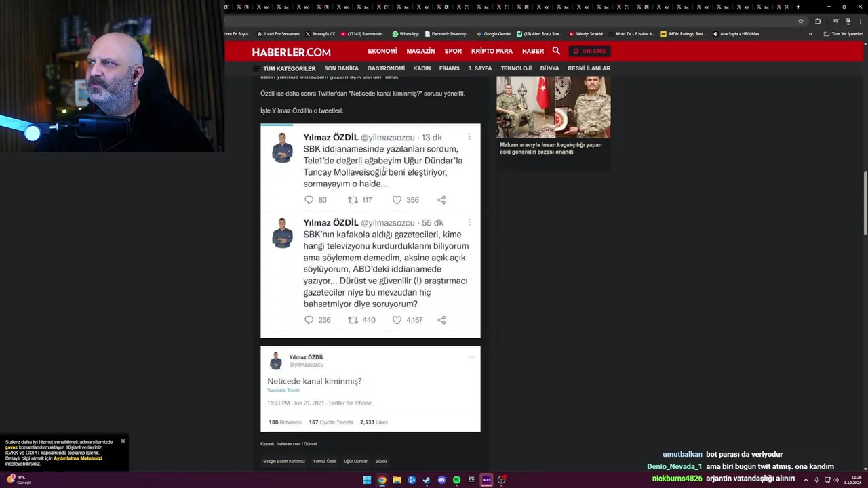868x488 pixels.
Task: Open the Windows Start button
Action: (x=367, y=480)
